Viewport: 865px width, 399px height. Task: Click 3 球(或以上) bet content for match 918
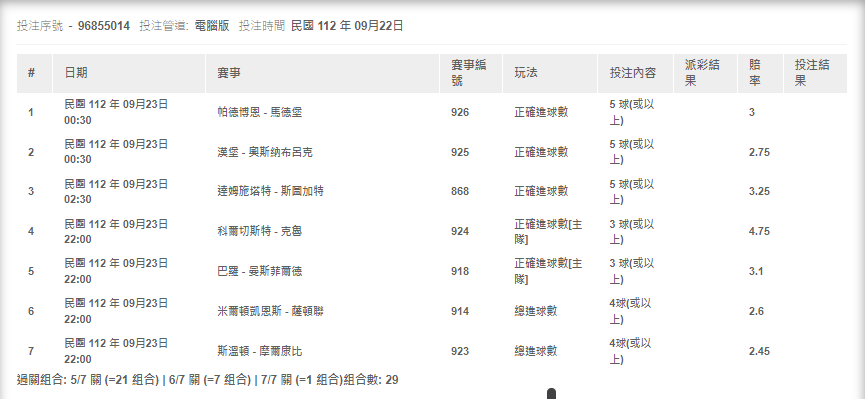(632, 272)
